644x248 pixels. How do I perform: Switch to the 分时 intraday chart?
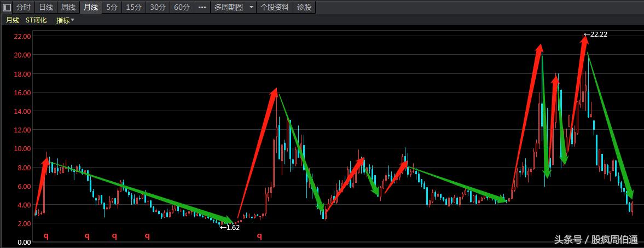(x=23, y=7)
